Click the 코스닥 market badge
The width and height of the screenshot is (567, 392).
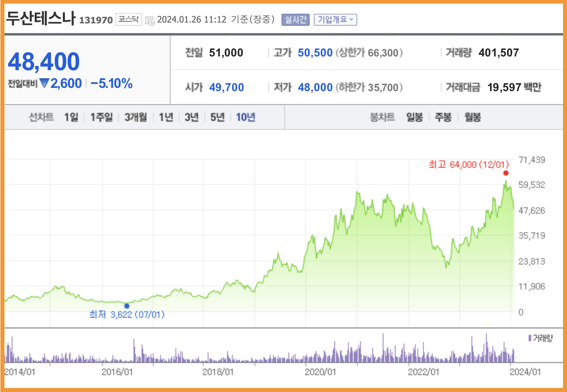click(x=129, y=19)
